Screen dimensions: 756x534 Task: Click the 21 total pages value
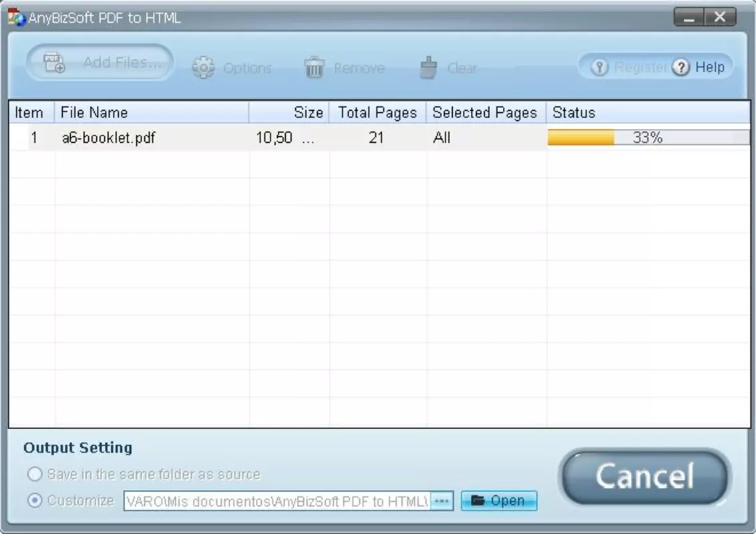tap(376, 138)
